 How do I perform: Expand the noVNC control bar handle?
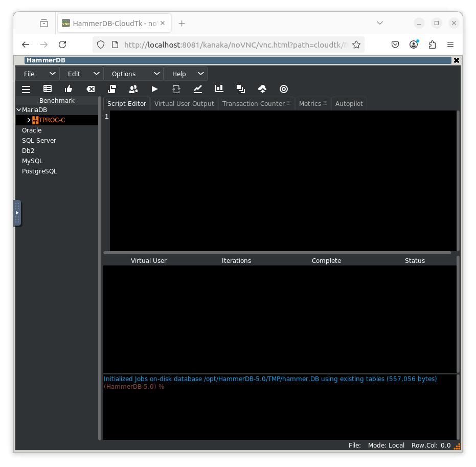coord(17,213)
